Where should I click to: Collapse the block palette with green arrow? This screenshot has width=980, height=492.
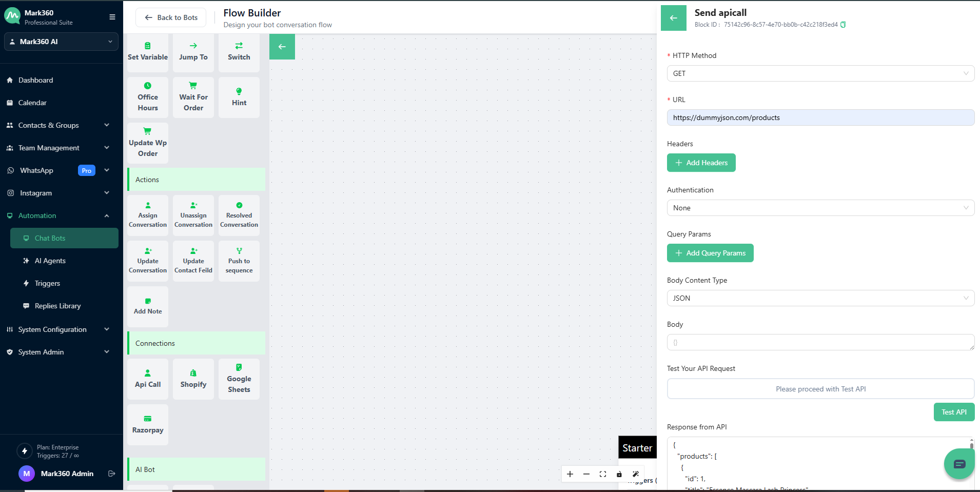(282, 47)
